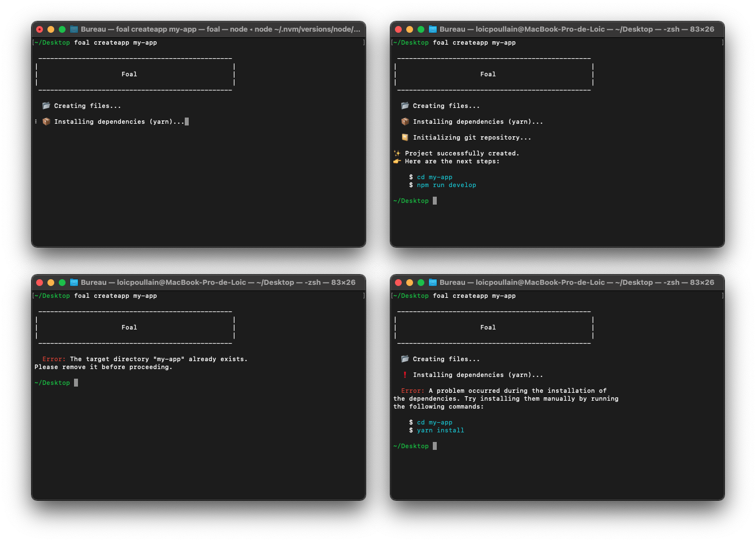Click the pointing hand emoji before 'Here are the next steps'
The image size is (756, 542).
(x=397, y=161)
